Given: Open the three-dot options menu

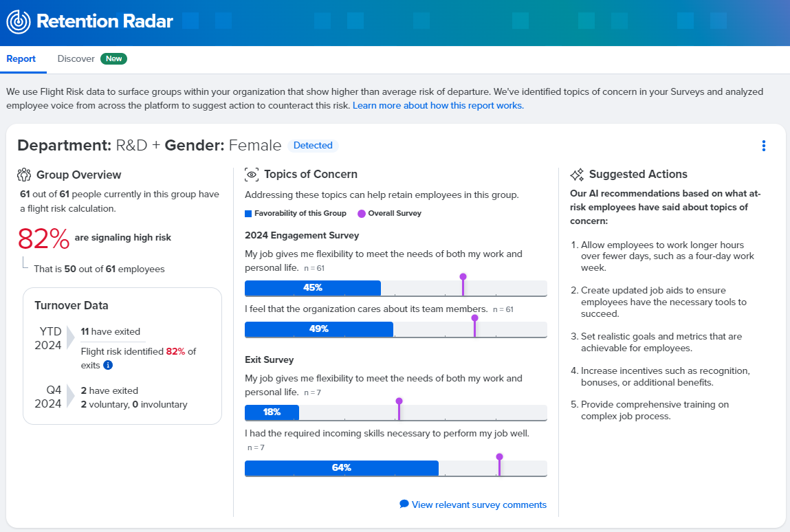Looking at the screenshot, I should [x=763, y=146].
